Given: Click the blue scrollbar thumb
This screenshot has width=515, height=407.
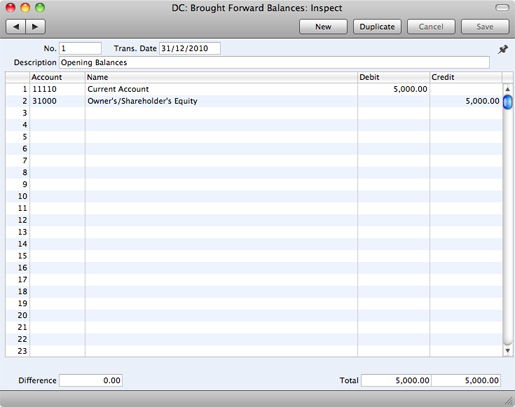Looking at the screenshot, I should coord(507,102).
